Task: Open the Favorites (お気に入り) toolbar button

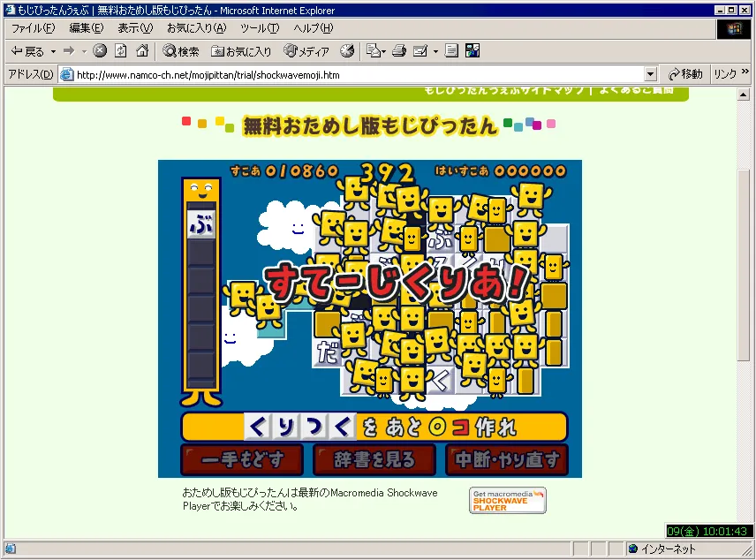Action: pos(242,51)
